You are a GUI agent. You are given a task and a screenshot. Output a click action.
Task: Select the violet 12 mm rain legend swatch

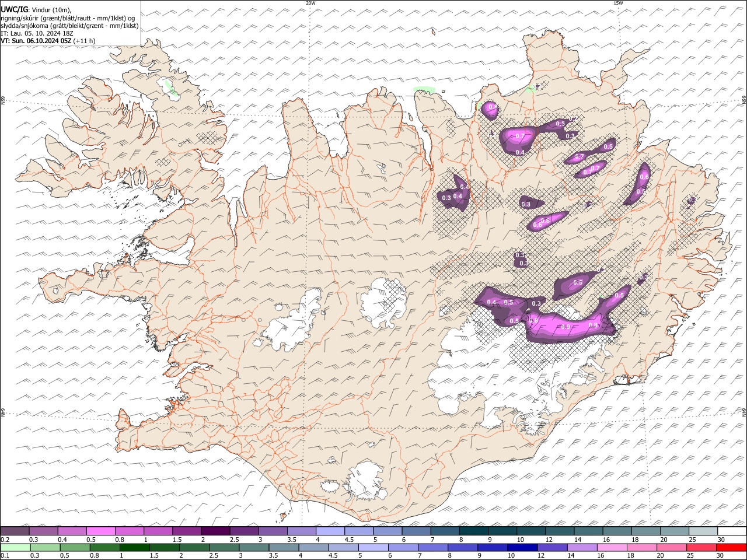click(x=552, y=547)
